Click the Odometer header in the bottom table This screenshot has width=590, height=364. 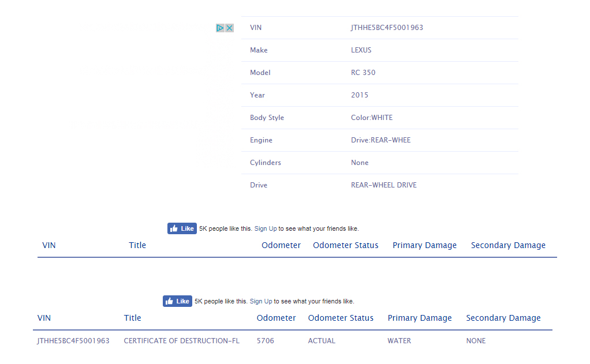(x=276, y=318)
